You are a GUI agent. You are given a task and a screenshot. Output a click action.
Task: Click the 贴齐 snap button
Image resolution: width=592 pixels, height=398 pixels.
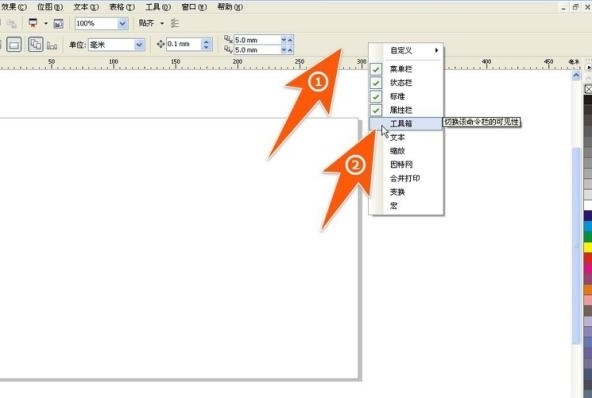pyautogui.click(x=146, y=23)
